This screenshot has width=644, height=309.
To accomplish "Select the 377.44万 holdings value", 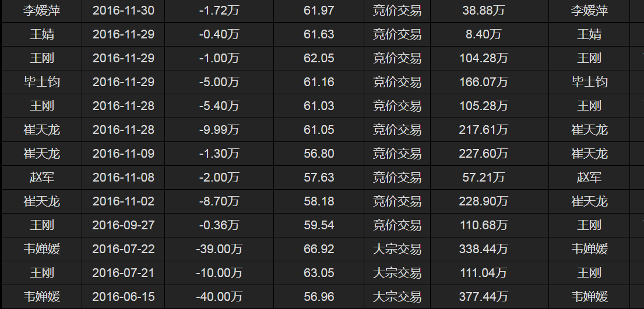I will tap(483, 297).
